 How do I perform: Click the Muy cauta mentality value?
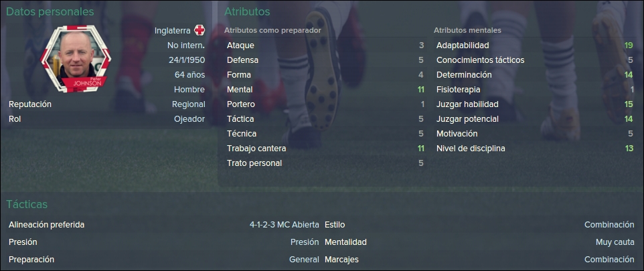(x=615, y=242)
